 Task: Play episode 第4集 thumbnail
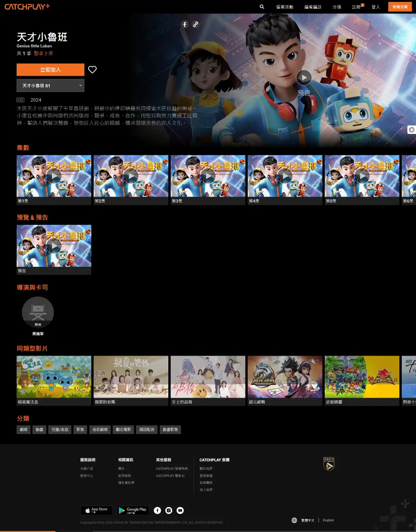click(x=285, y=176)
